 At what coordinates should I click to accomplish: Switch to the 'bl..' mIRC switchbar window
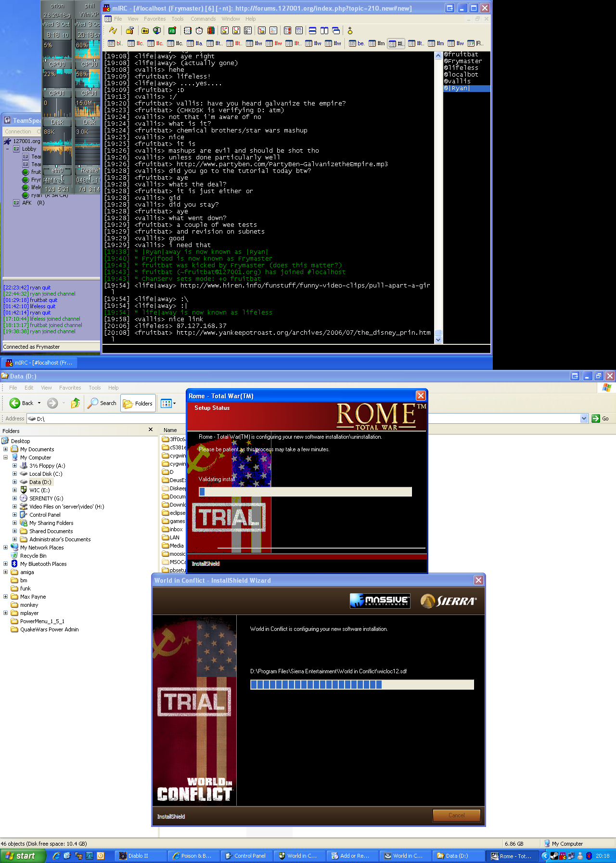[x=115, y=43]
